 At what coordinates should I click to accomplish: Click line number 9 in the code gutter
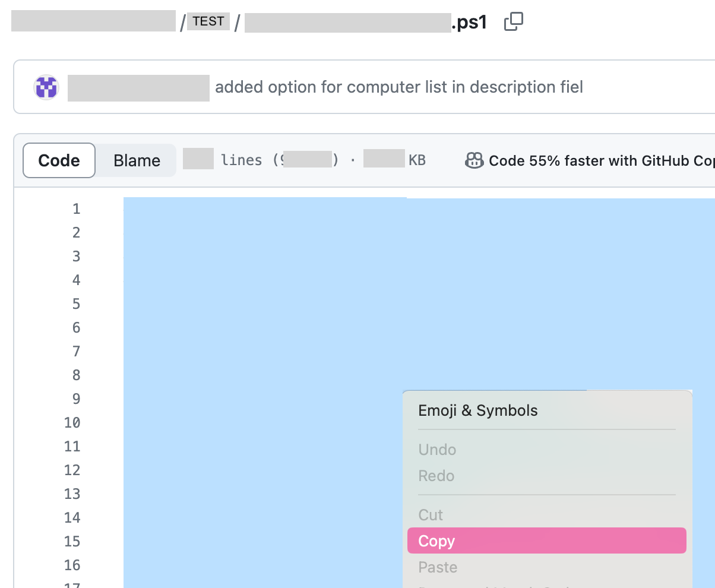(76, 399)
